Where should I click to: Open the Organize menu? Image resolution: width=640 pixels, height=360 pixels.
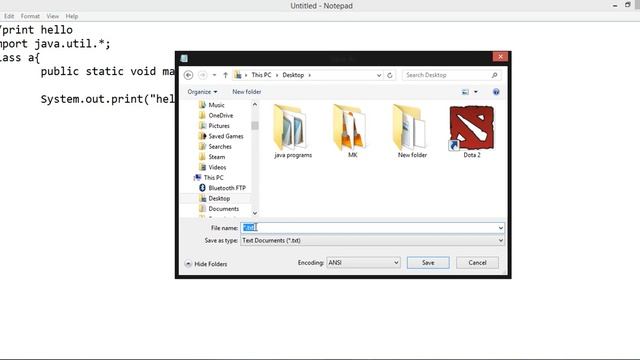(202, 92)
